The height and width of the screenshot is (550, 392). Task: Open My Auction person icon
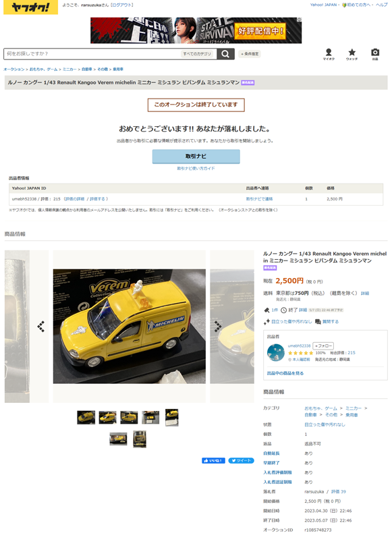[329, 54]
